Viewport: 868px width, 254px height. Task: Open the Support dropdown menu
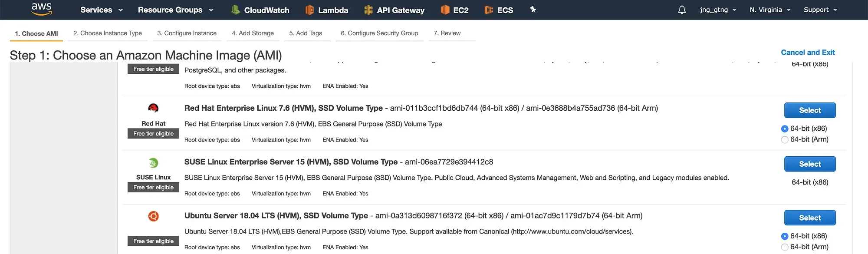pyautogui.click(x=820, y=10)
